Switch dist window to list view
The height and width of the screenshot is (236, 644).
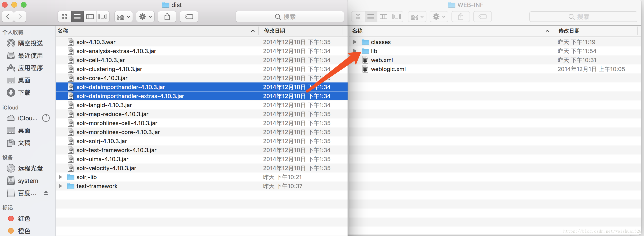[77, 17]
